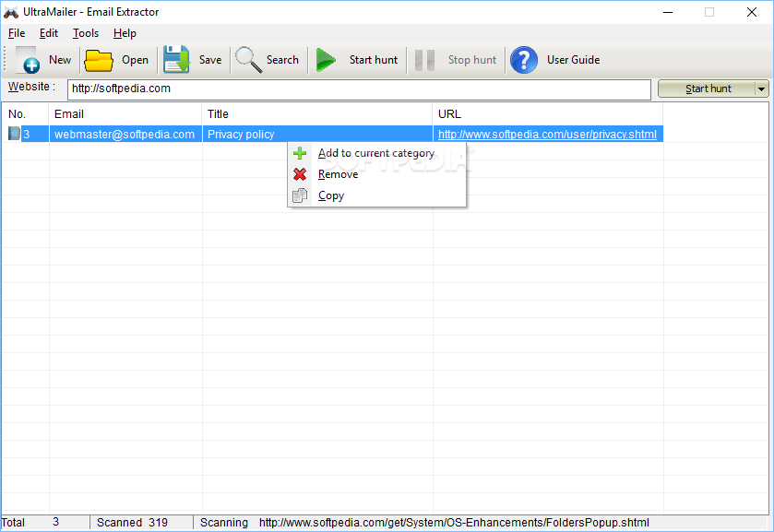
Task: Select the Privacy policy title cell
Action: pyautogui.click(x=317, y=135)
